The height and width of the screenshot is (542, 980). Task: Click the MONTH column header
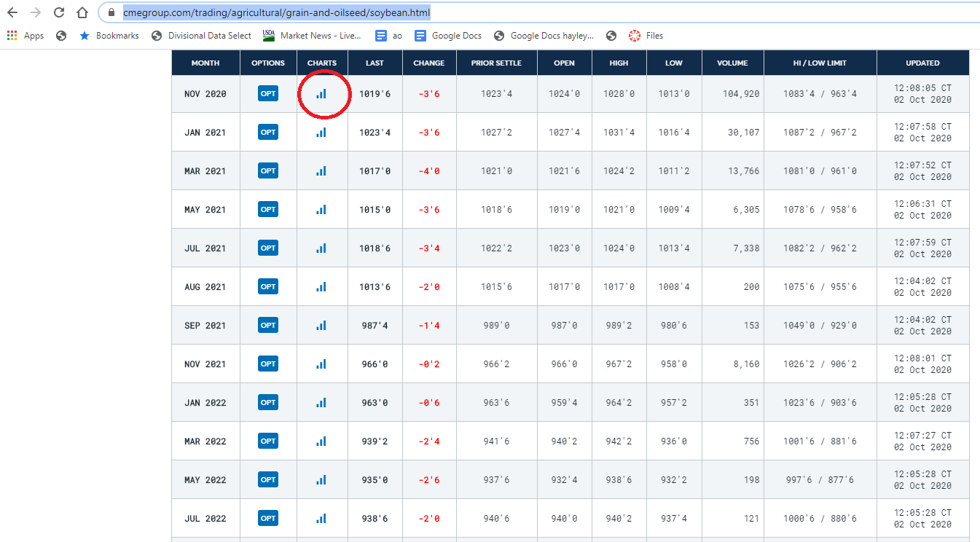(205, 63)
